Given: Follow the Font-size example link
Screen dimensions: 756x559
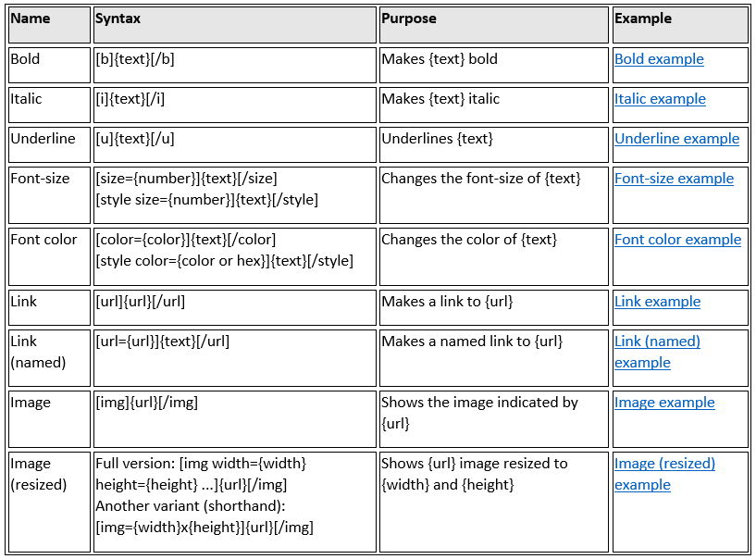Looking at the screenshot, I should pyautogui.click(x=674, y=179).
